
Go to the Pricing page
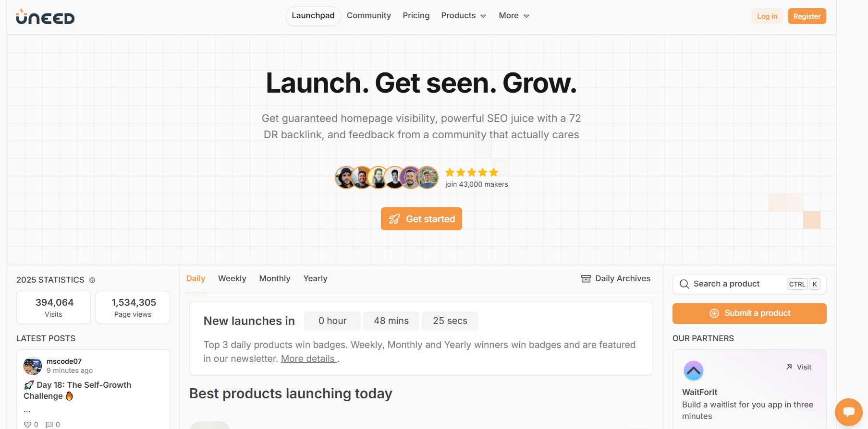(x=416, y=16)
